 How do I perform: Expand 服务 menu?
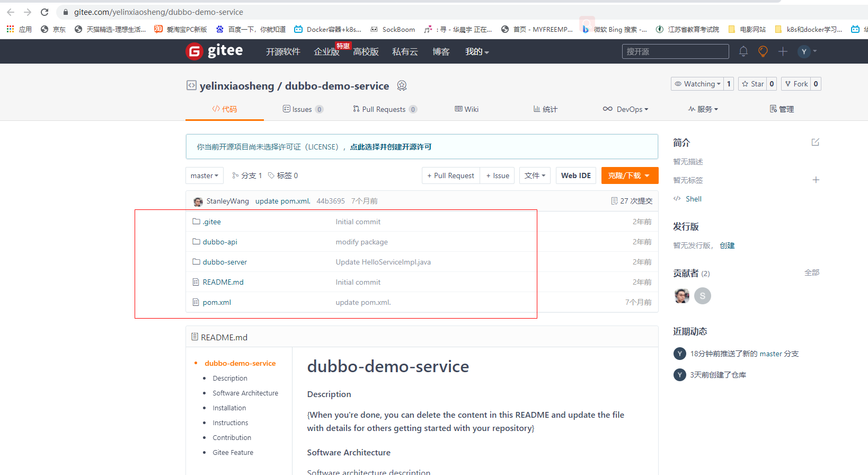pyautogui.click(x=703, y=109)
